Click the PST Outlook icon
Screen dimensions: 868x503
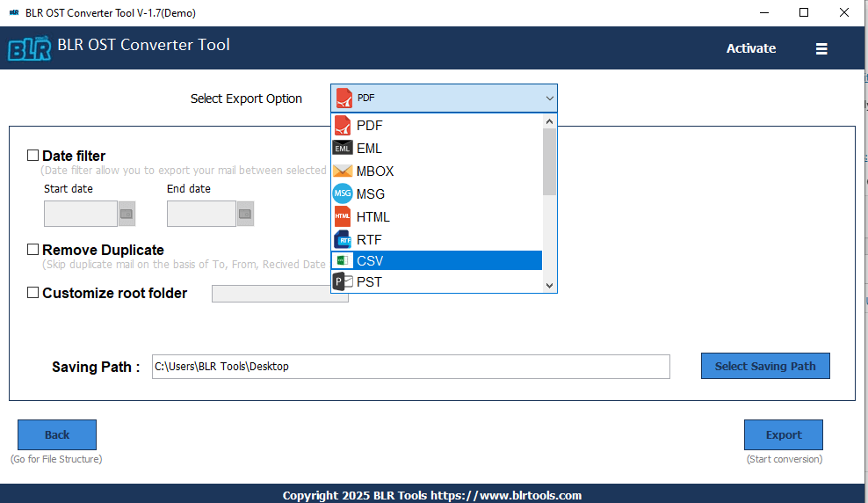(343, 281)
